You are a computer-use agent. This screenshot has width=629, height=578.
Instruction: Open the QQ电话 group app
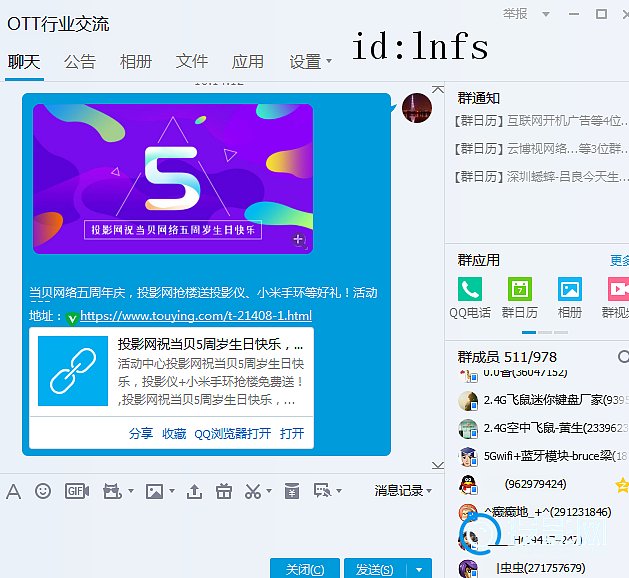click(470, 289)
